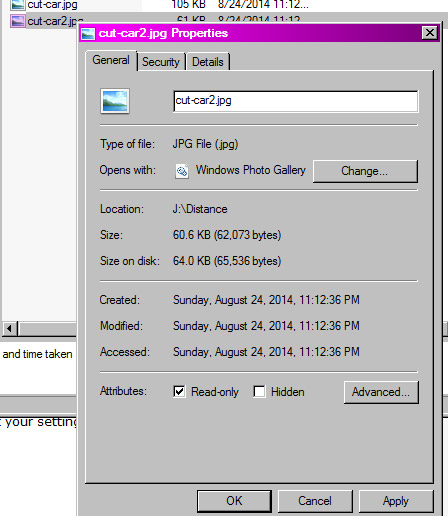Click the cut-car.jpg filename in the list
Viewport: 448px width, 516px height.
tap(52, 4)
